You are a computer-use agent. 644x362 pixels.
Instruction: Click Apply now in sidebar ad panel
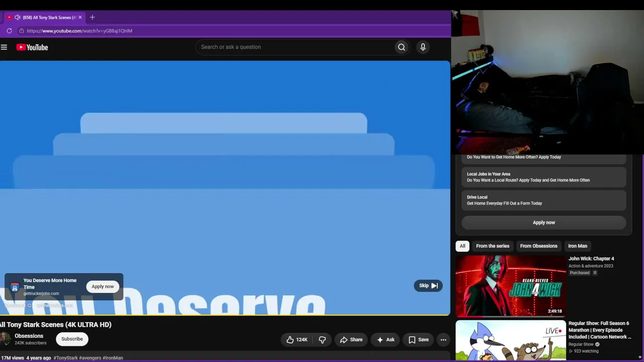click(x=544, y=223)
